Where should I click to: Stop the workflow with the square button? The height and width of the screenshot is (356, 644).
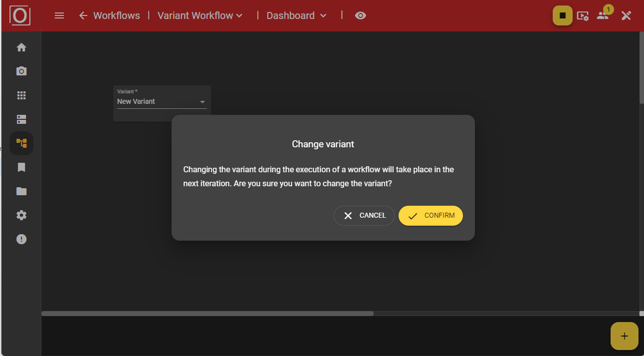pos(563,15)
